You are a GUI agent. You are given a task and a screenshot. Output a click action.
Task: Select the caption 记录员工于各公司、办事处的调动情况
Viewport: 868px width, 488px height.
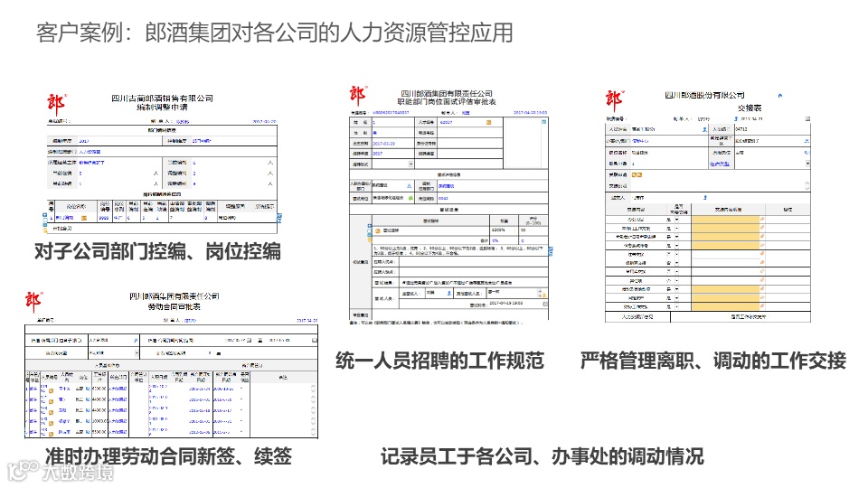542,456
